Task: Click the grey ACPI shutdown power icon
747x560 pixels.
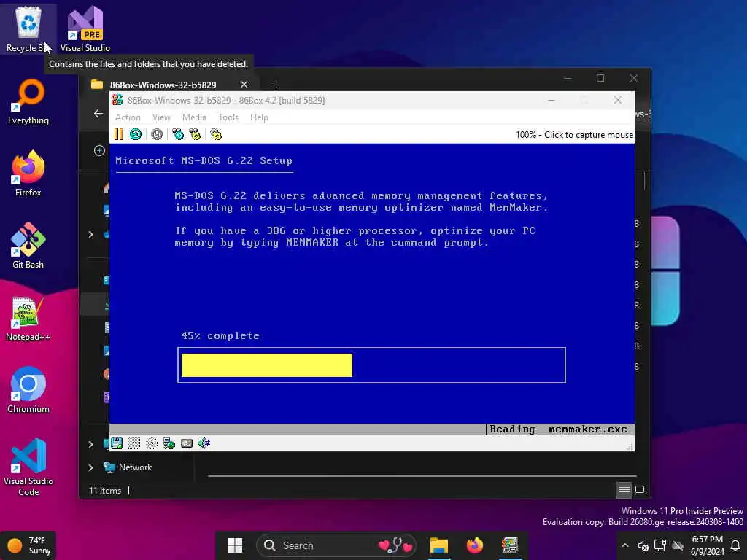Action: 157,135
